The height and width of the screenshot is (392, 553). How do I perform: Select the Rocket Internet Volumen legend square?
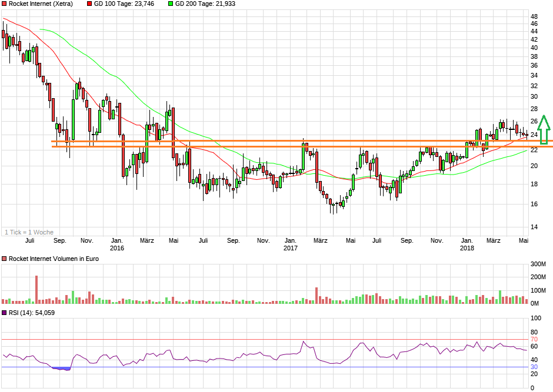point(5,259)
